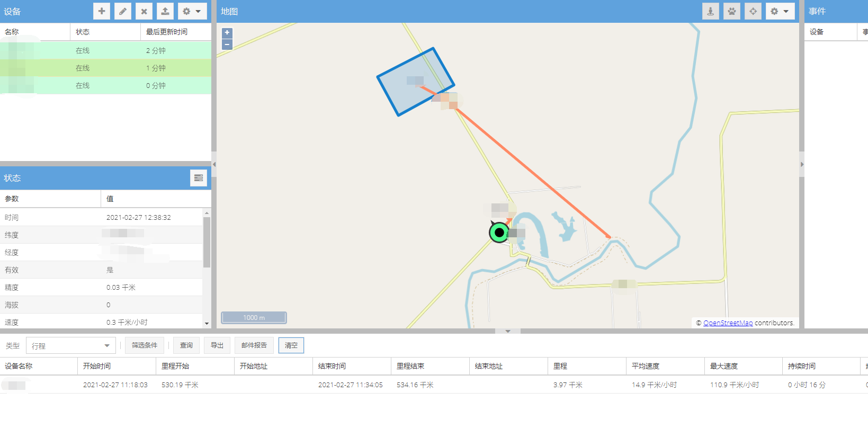
Task: Click the 导出 button
Action: (217, 345)
